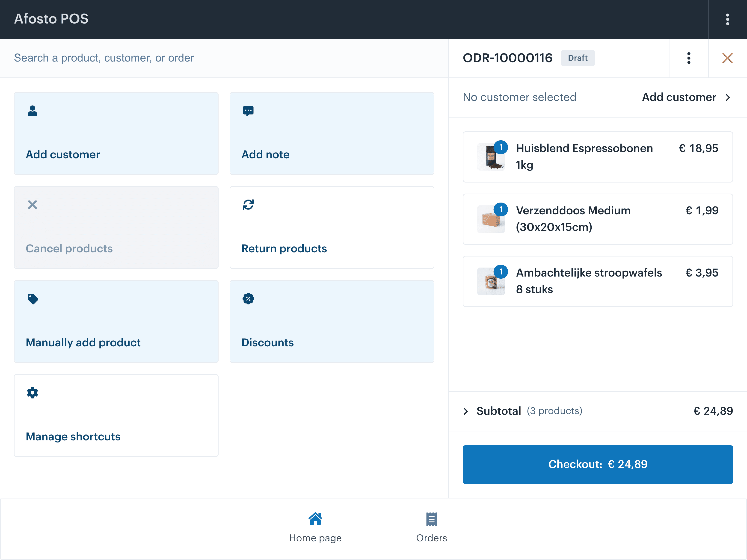Click the person icon on the Add customer tile

(x=33, y=111)
